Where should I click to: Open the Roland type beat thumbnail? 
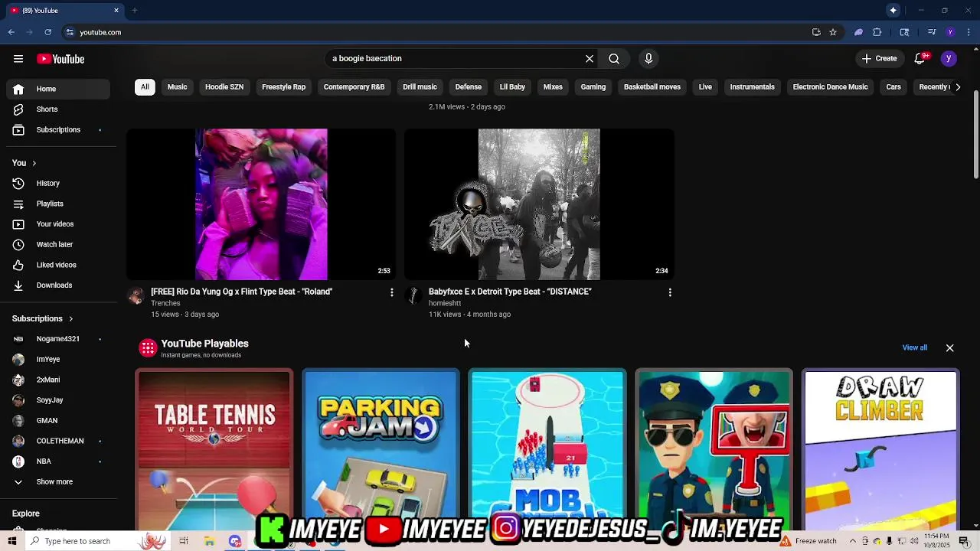(261, 204)
